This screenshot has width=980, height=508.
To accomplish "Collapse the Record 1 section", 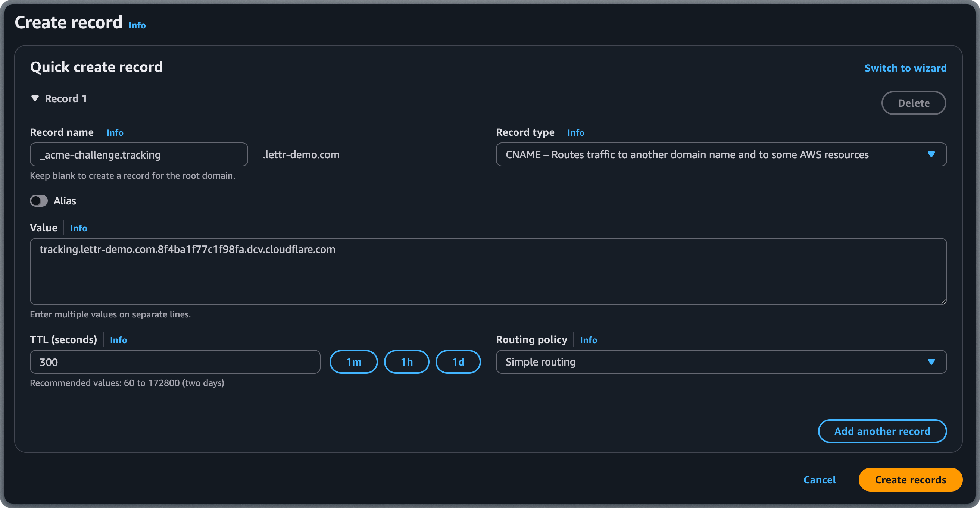I will point(35,98).
